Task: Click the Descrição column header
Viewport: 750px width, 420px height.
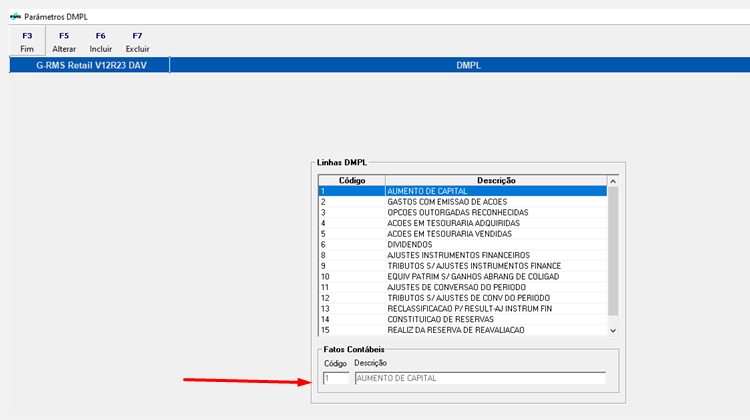Action: pos(495,180)
